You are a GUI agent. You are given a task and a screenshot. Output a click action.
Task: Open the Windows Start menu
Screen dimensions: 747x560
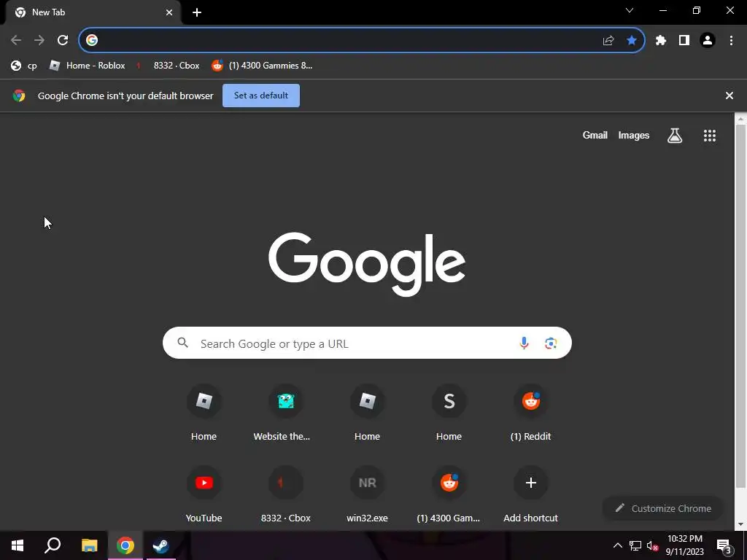[18, 545]
